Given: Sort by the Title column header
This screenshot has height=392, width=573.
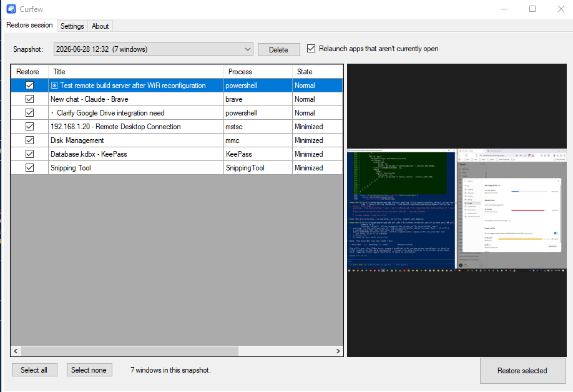Looking at the screenshot, I should click(x=135, y=72).
